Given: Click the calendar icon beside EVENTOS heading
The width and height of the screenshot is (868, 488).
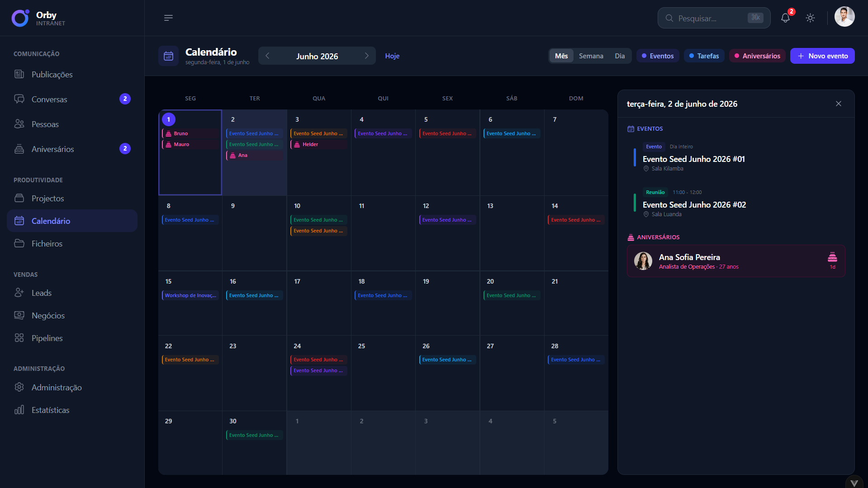Looking at the screenshot, I should point(631,129).
